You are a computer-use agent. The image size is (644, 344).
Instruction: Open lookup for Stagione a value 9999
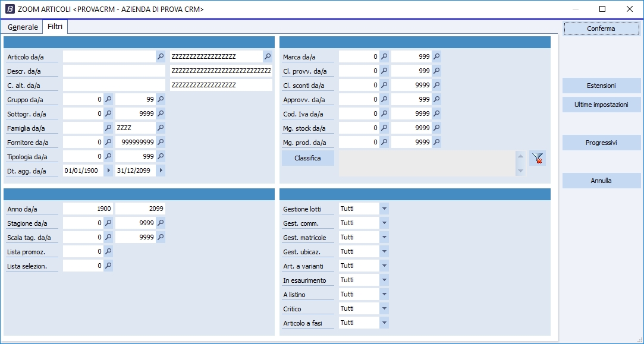click(x=161, y=223)
